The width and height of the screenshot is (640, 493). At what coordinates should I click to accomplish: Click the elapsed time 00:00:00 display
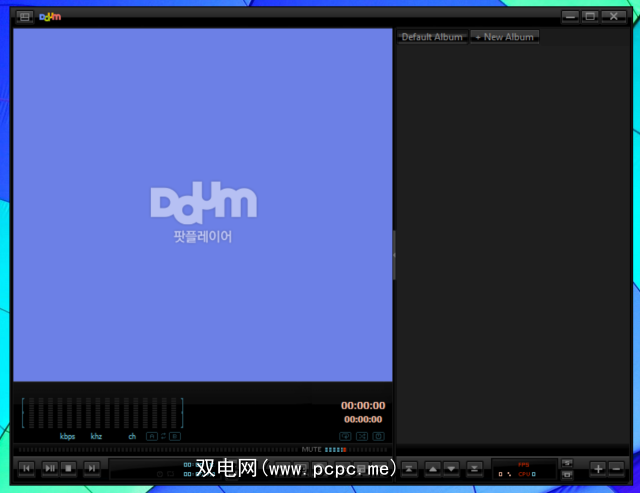click(x=363, y=406)
